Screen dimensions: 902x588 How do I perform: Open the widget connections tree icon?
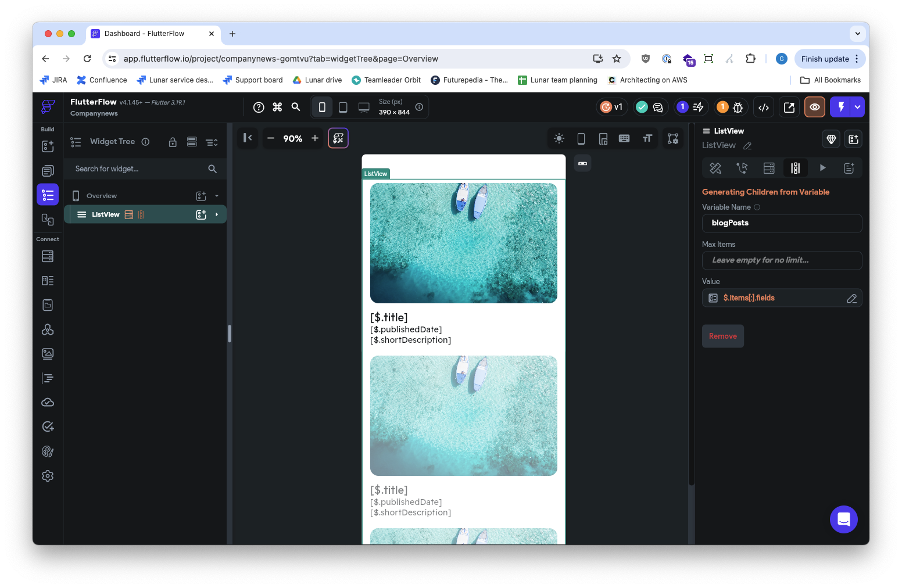[x=673, y=138]
